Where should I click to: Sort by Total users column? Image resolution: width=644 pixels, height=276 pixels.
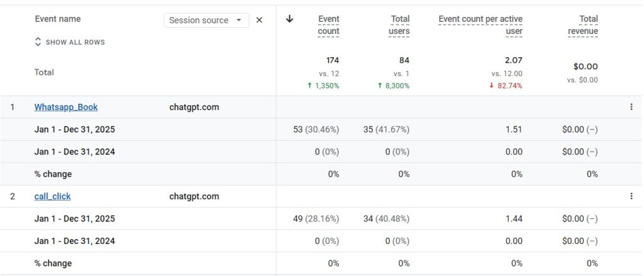(x=399, y=25)
